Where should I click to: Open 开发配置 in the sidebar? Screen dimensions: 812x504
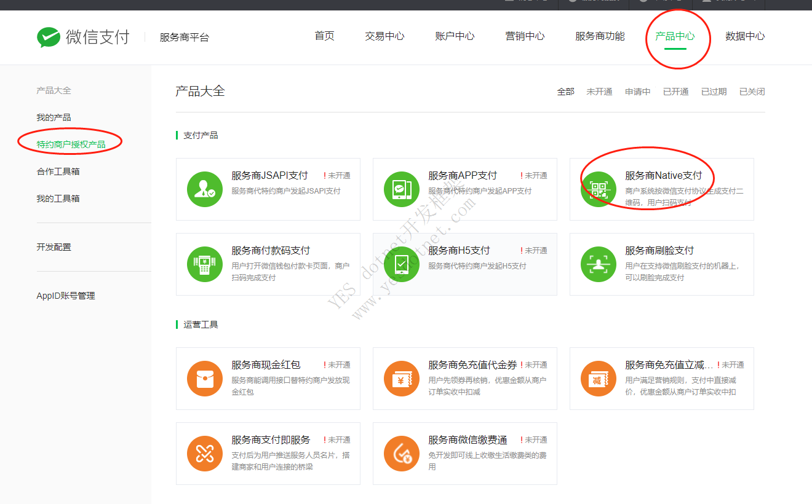click(54, 247)
